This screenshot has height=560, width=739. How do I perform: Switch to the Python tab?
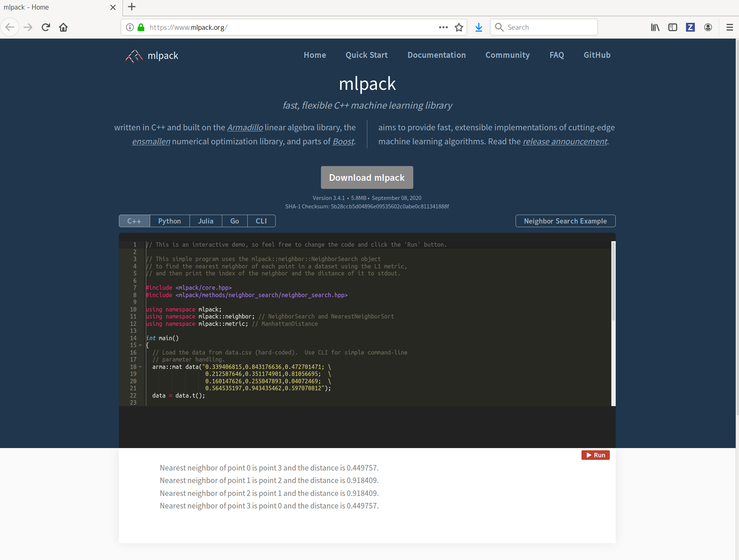click(x=170, y=221)
